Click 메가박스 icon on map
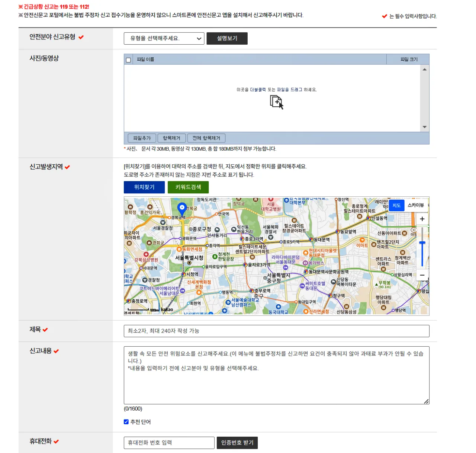This screenshot has height=453, width=476. pos(305,263)
